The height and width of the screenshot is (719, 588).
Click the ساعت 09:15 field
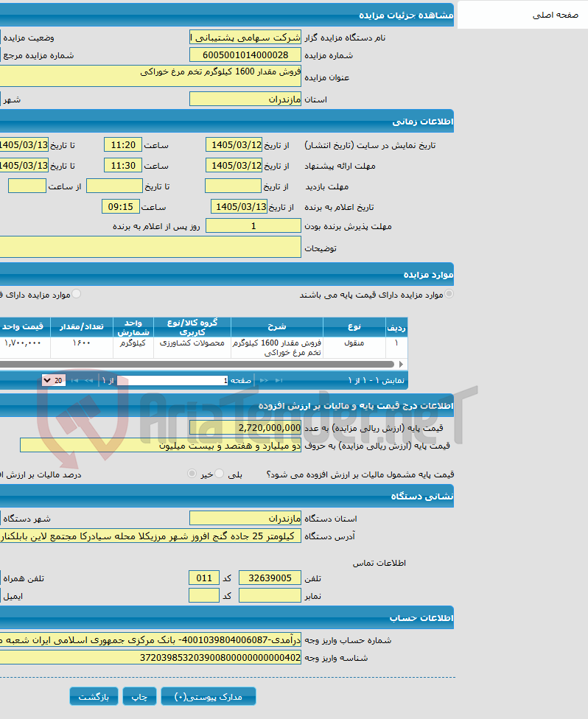tap(121, 207)
